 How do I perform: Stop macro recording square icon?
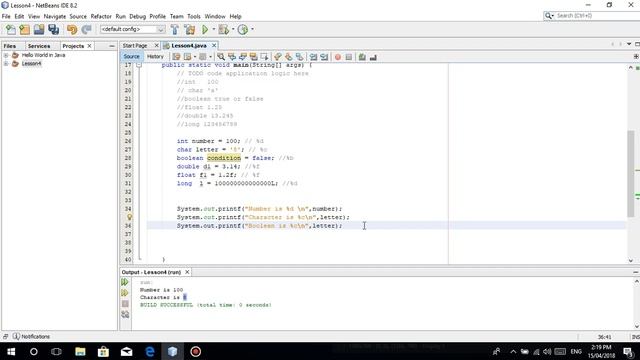coord(349,57)
